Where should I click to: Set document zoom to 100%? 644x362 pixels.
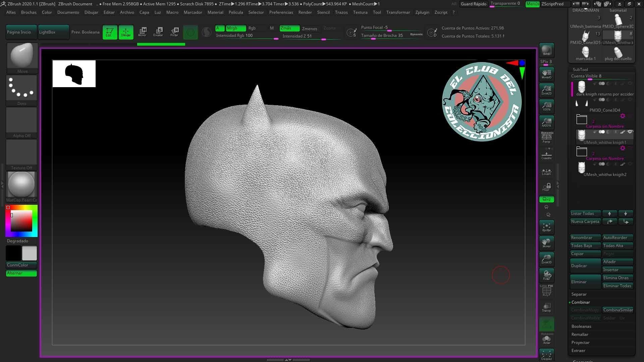(x=546, y=106)
